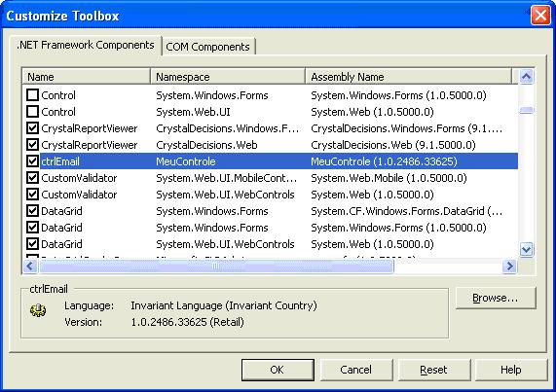
Task: Select the .NET Framework Components tab
Action: [86, 45]
